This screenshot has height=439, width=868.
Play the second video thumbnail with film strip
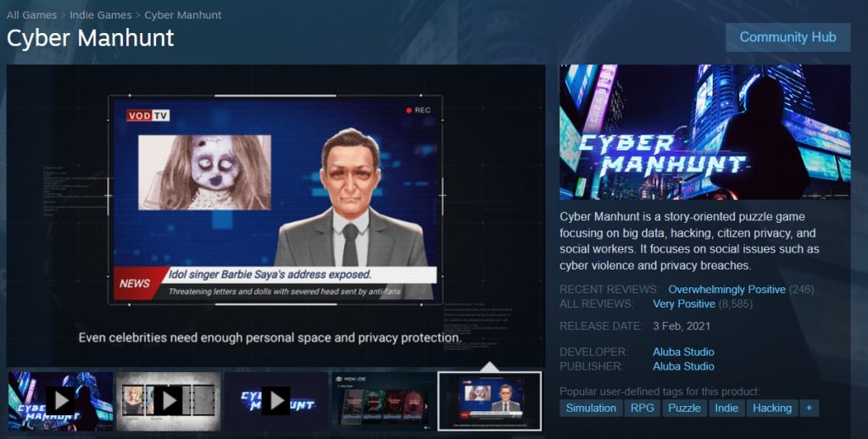click(x=168, y=401)
